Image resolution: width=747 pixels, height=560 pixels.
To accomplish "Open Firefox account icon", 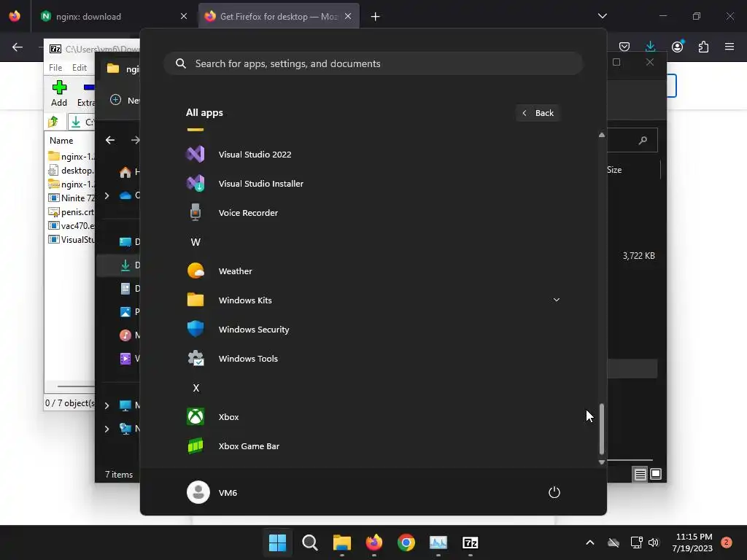I will 677,47.
